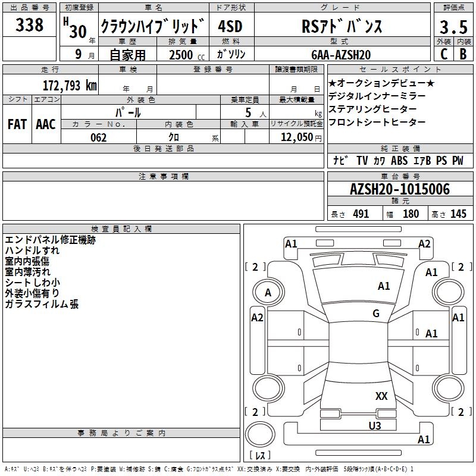Click the A mark inside the front wheel
The width and height of the screenshot is (476, 476).
click(x=268, y=293)
